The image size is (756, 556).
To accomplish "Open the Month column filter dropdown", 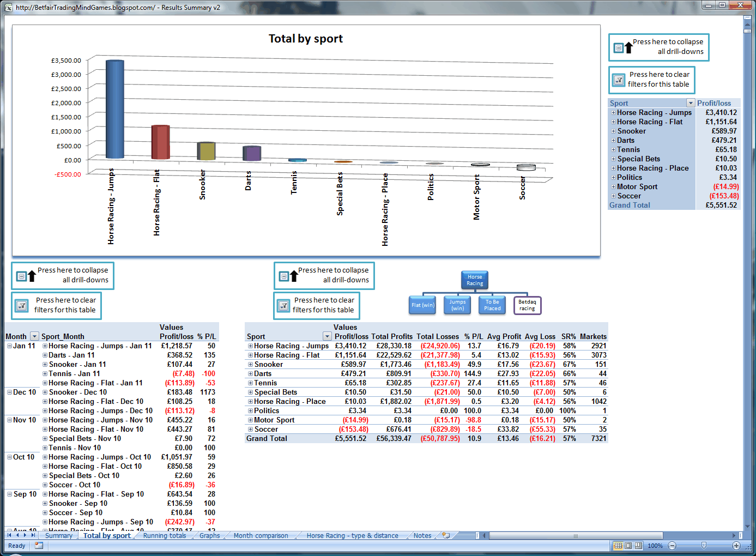I will click(34, 336).
